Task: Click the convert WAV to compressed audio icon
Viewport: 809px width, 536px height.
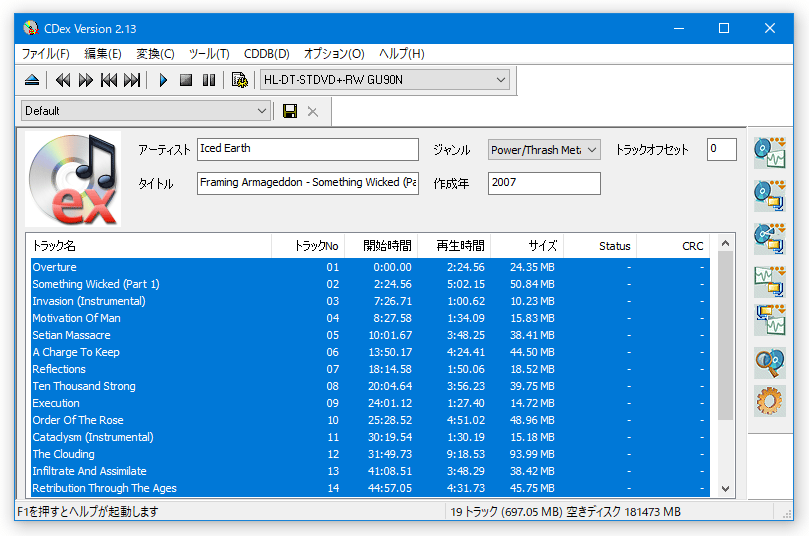Action: coord(769,281)
